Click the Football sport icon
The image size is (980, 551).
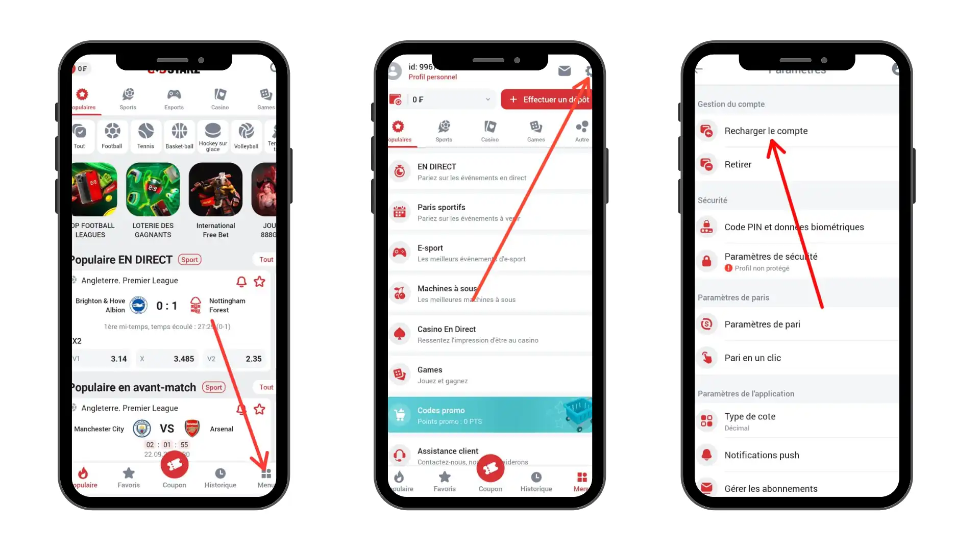click(112, 133)
